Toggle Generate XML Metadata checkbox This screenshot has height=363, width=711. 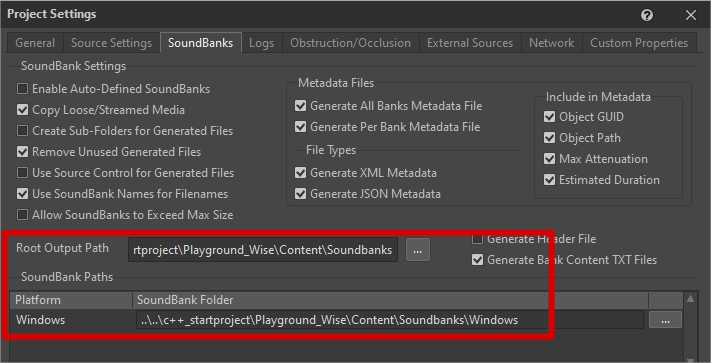click(300, 173)
